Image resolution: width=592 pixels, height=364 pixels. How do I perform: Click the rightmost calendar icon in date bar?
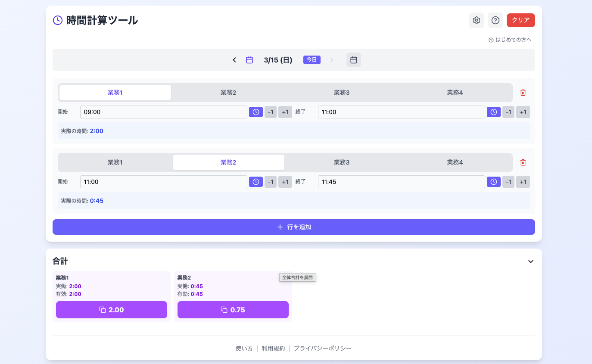click(353, 60)
